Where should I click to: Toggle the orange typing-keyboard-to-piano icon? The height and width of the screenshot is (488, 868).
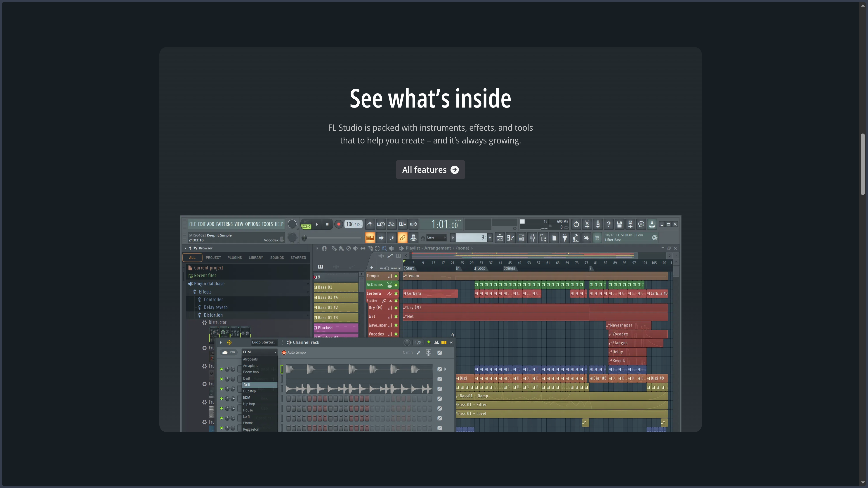370,238
